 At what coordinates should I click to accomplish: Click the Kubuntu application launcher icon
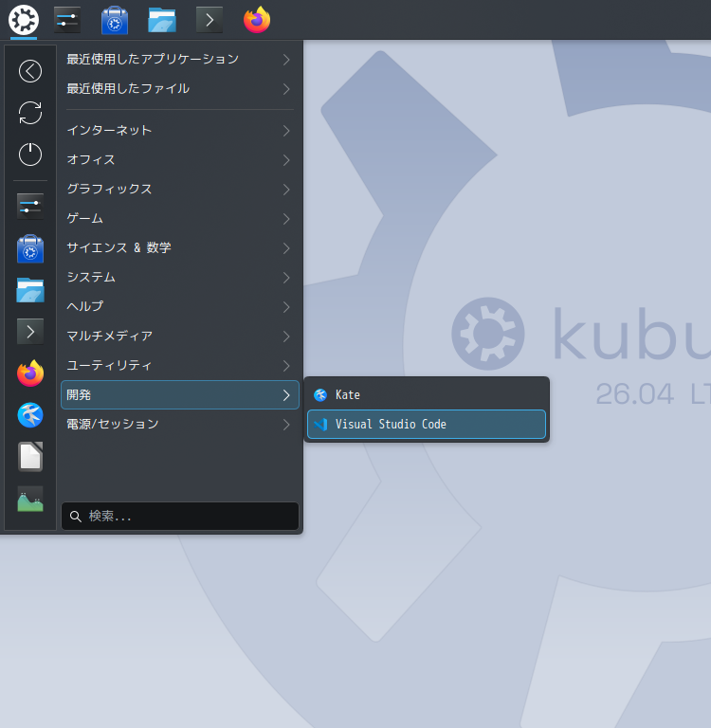coord(23,20)
